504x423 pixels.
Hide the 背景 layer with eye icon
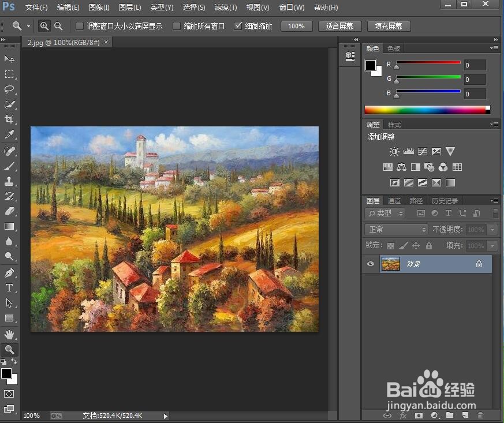coord(371,264)
